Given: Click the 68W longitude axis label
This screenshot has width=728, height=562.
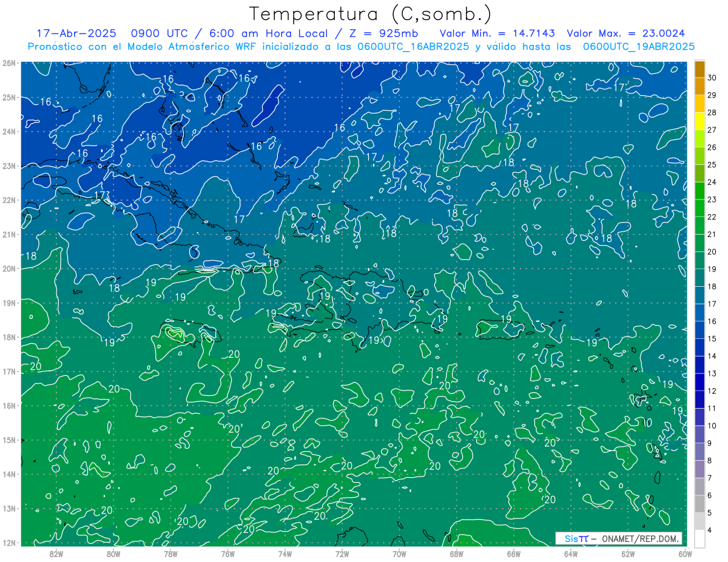Looking at the screenshot, I should (x=457, y=554).
